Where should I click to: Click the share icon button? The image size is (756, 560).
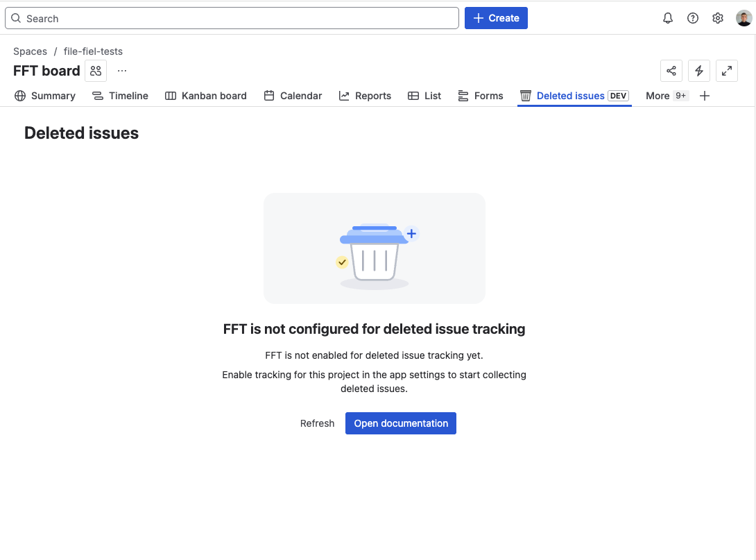click(671, 71)
